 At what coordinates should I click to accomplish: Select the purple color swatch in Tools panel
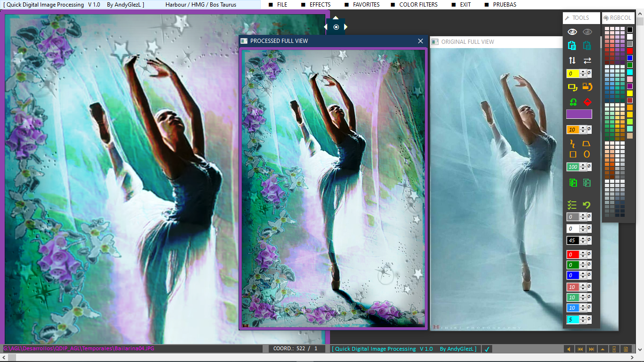(579, 114)
